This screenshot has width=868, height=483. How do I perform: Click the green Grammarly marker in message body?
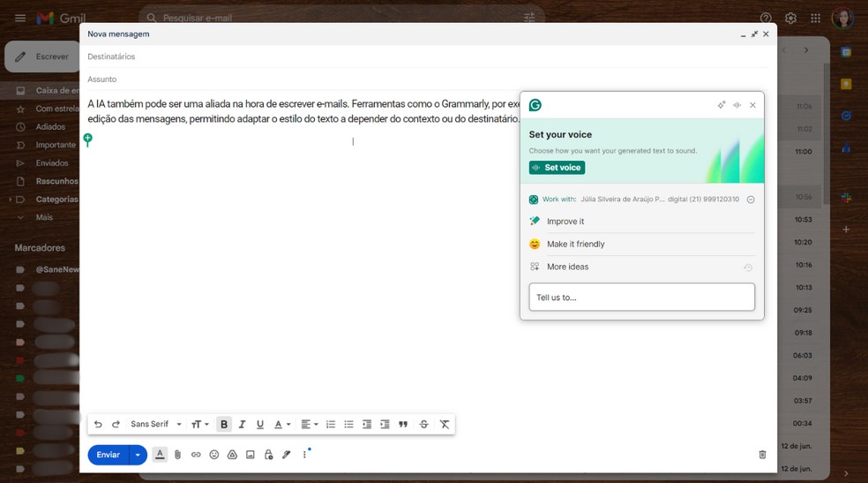pyautogui.click(x=88, y=140)
